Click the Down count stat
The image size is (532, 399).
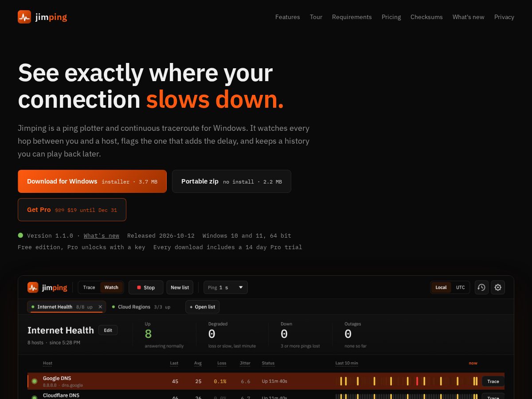click(284, 334)
